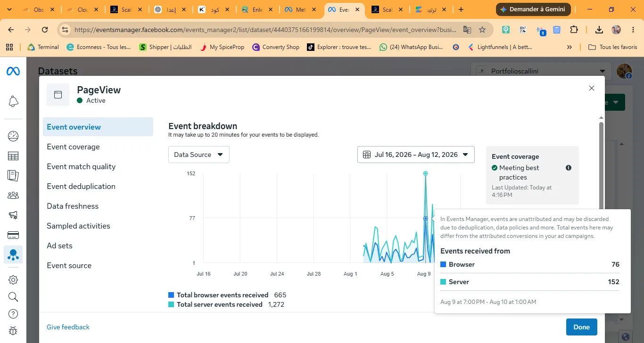644x343 pixels.
Task: Open Sampled activities section
Action: point(98,226)
